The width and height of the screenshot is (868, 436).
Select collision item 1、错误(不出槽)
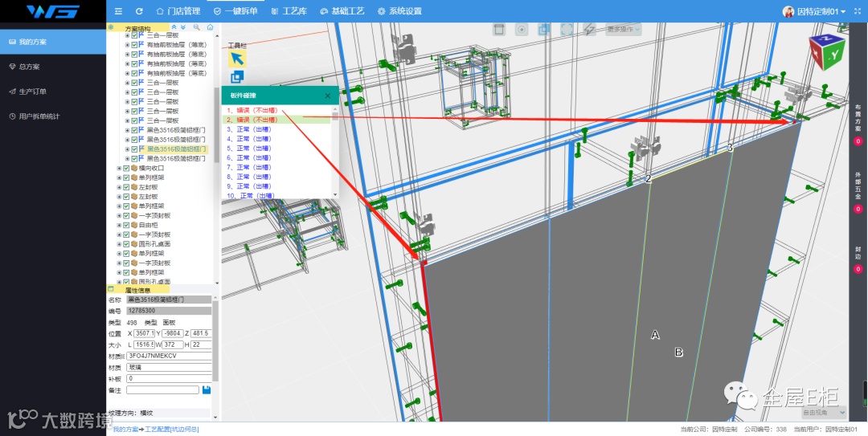252,110
